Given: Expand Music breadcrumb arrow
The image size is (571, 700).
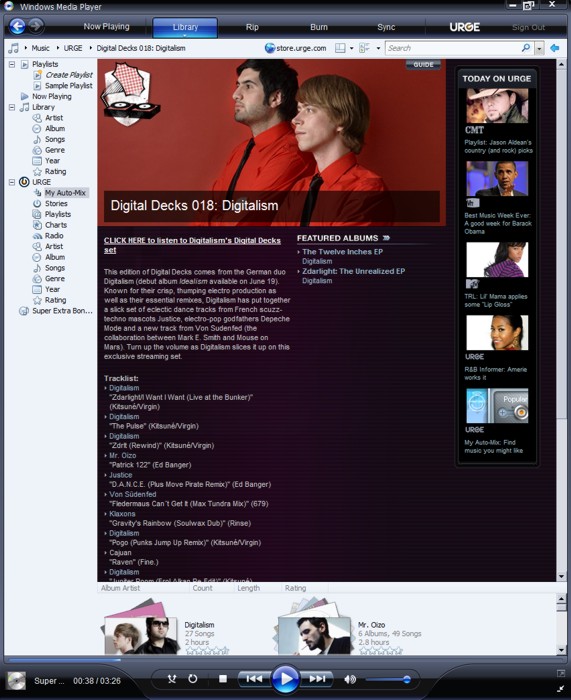Looking at the screenshot, I should [26, 48].
